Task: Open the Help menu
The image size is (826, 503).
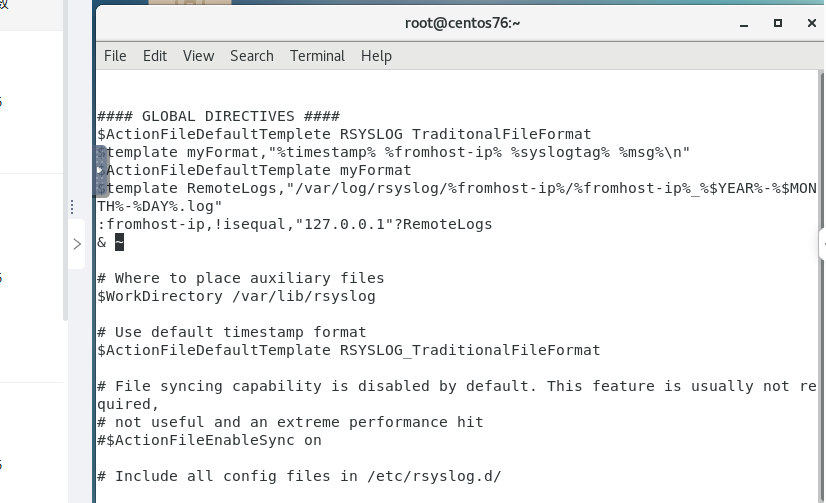Action: click(376, 56)
